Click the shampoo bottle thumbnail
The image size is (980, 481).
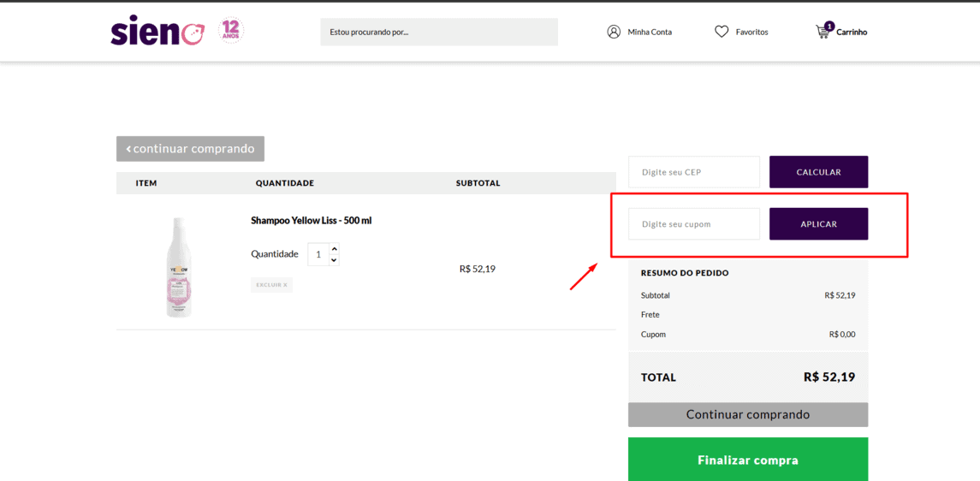[179, 267]
